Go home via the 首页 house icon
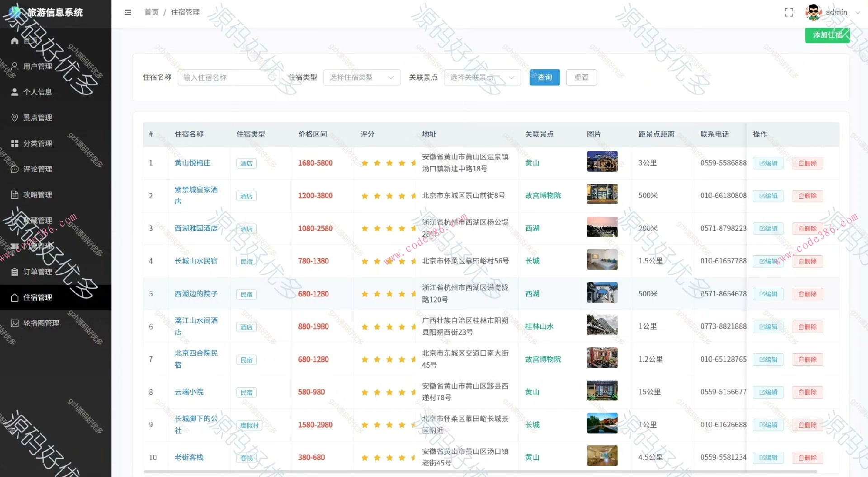The height and width of the screenshot is (477, 868). pyautogui.click(x=15, y=41)
